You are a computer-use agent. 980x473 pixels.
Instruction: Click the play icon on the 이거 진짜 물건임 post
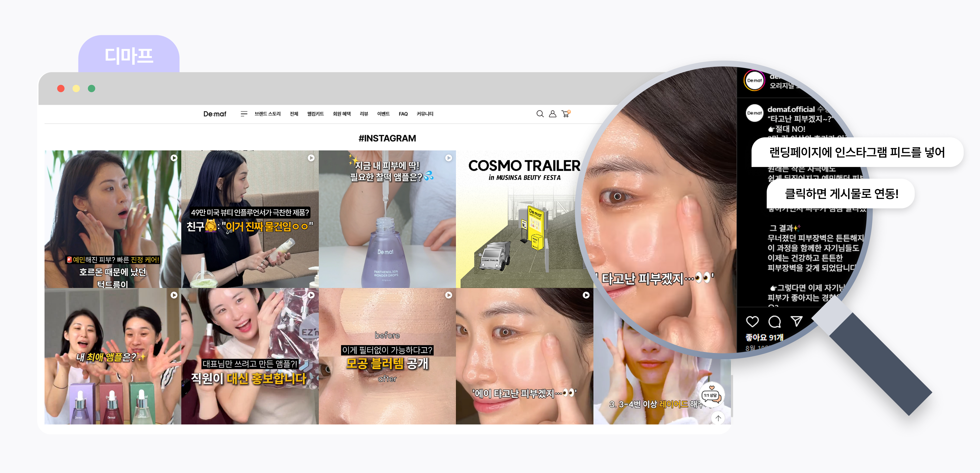pos(311,158)
